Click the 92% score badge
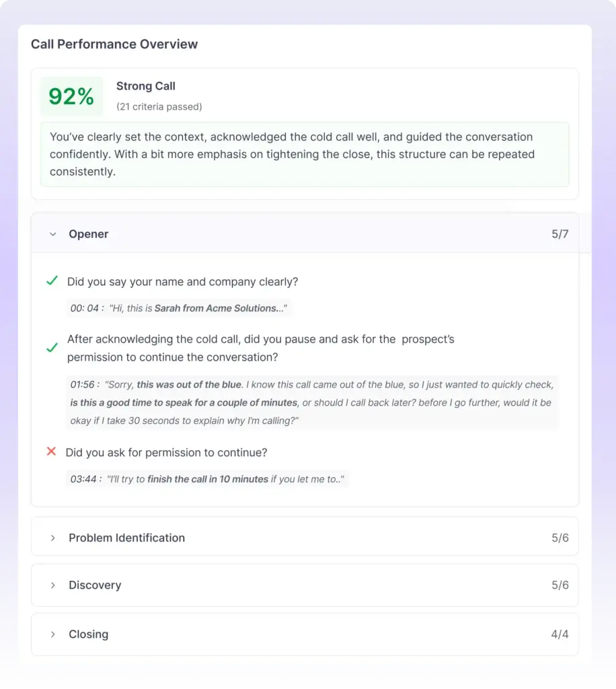Screen dimensions: 616x689 [71, 96]
